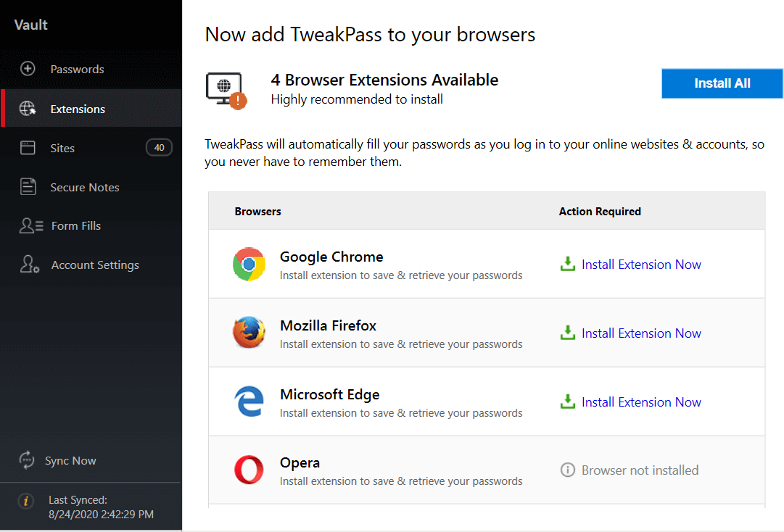Click the Extensions globe icon
The height and width of the screenshot is (532, 784).
click(27, 107)
